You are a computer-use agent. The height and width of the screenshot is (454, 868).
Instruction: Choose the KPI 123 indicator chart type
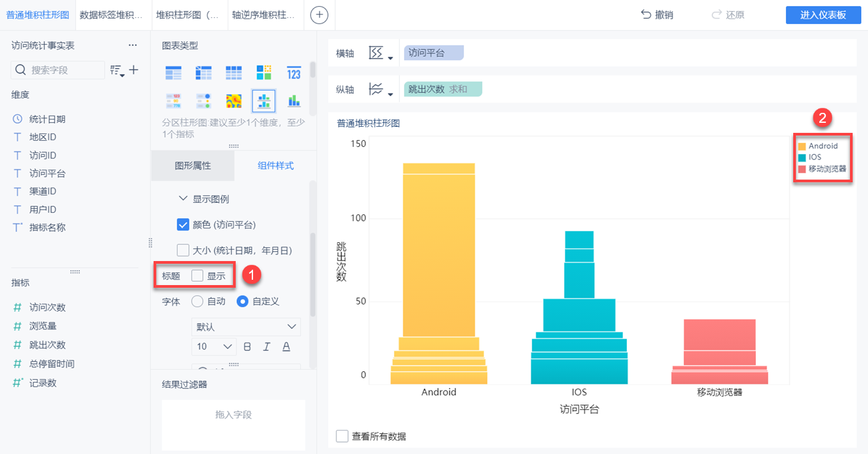tap(294, 73)
